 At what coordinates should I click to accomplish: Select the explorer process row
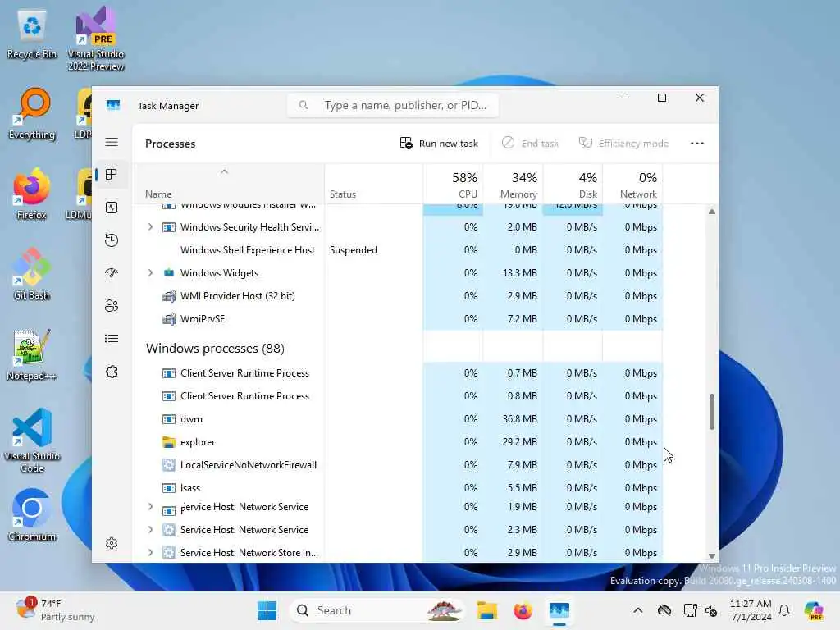click(x=398, y=442)
